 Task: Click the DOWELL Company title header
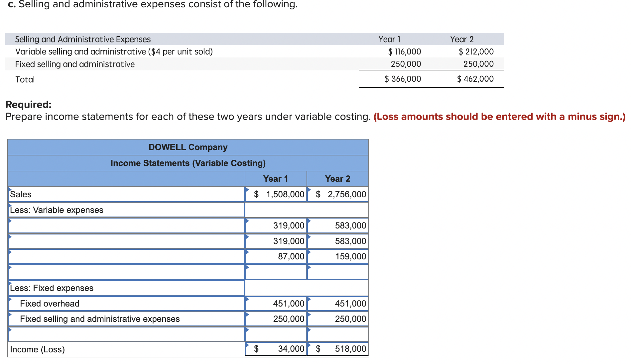point(188,147)
